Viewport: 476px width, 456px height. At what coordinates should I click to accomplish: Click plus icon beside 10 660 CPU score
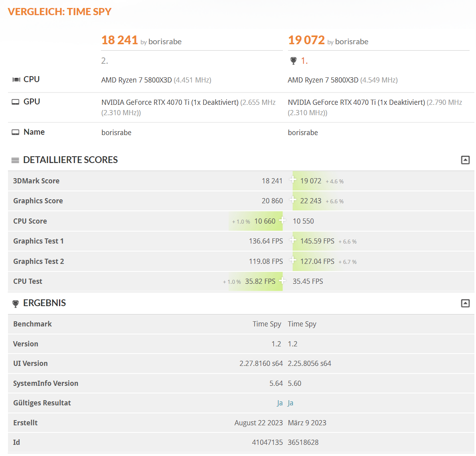pyautogui.click(x=282, y=220)
